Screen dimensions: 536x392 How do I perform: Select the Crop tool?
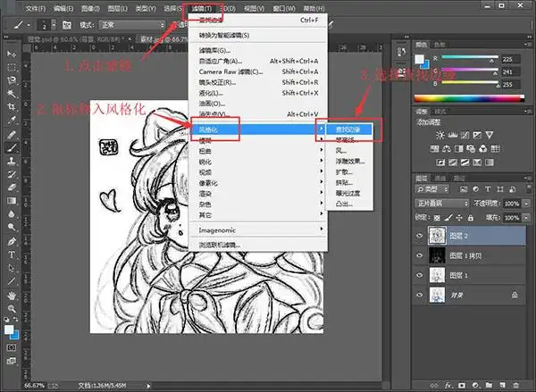coord(12,107)
